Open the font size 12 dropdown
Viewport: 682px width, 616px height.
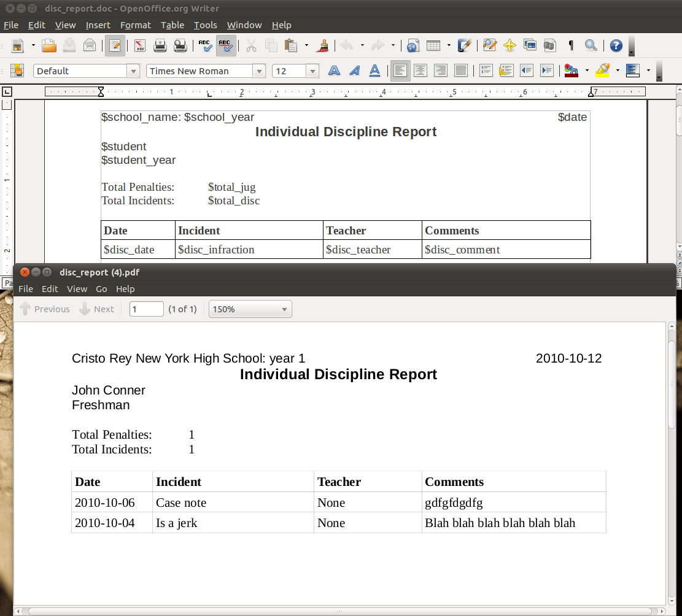(312, 71)
